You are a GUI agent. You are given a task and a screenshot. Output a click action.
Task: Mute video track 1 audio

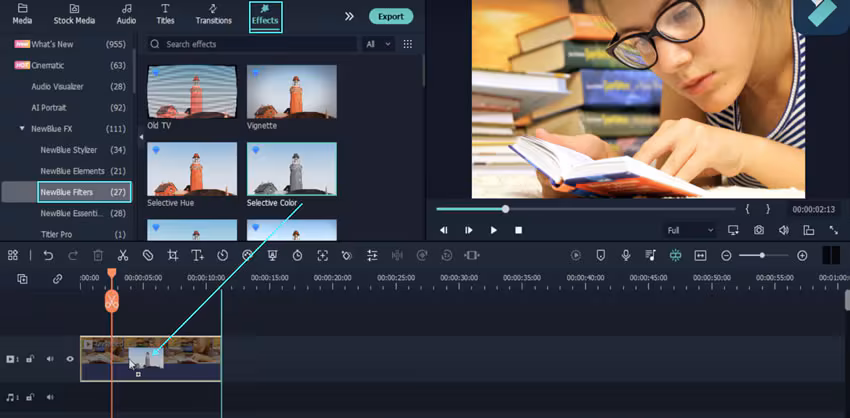pos(50,359)
